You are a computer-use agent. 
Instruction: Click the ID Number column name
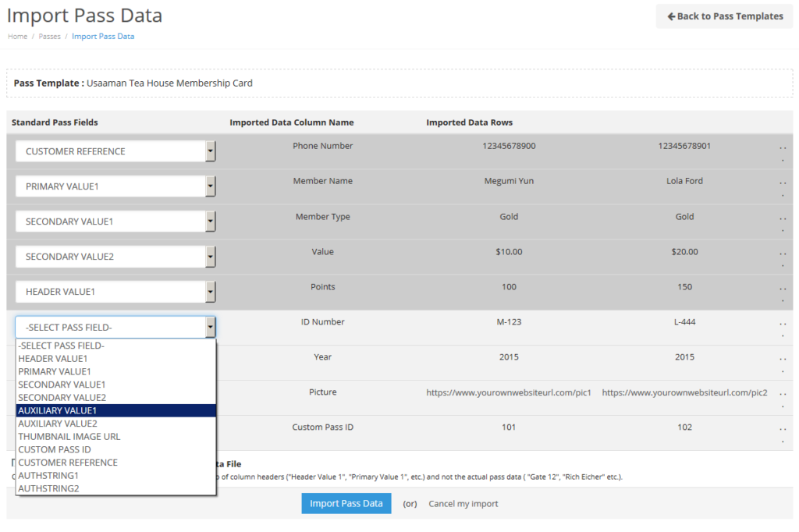[x=322, y=322]
